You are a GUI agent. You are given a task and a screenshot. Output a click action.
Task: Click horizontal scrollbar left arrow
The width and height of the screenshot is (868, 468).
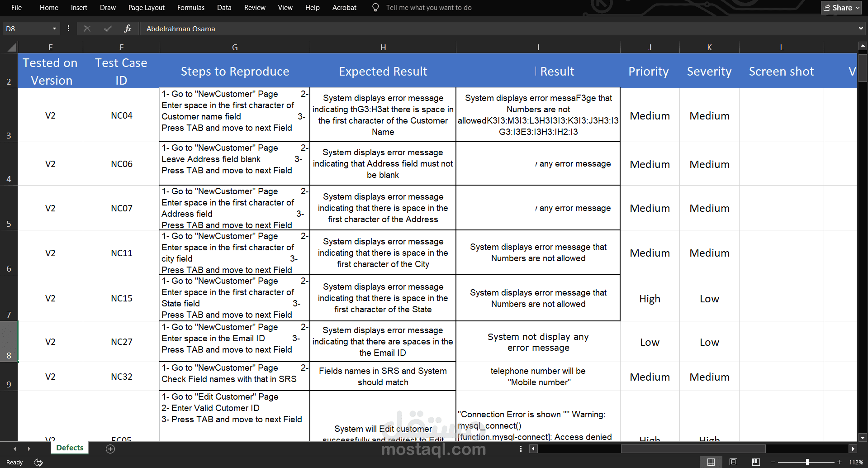[534, 449]
